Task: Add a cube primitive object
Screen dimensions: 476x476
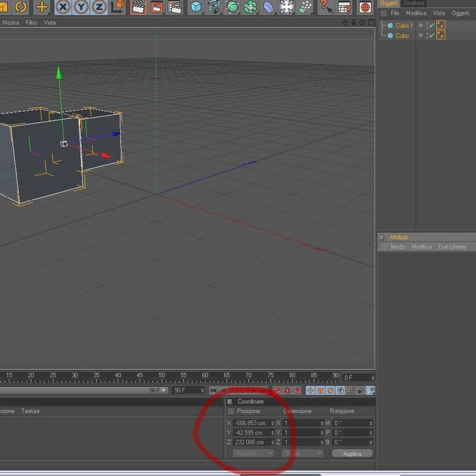Action: 196,7
